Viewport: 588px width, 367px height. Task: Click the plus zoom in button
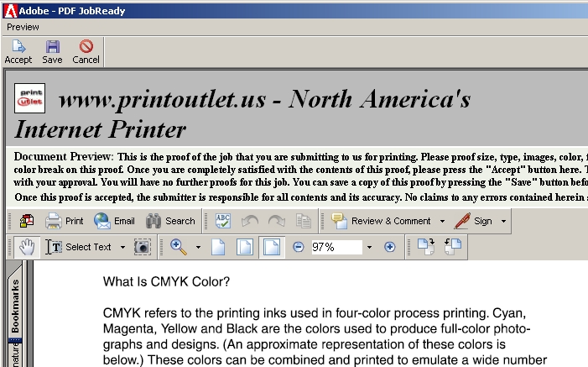(390, 247)
